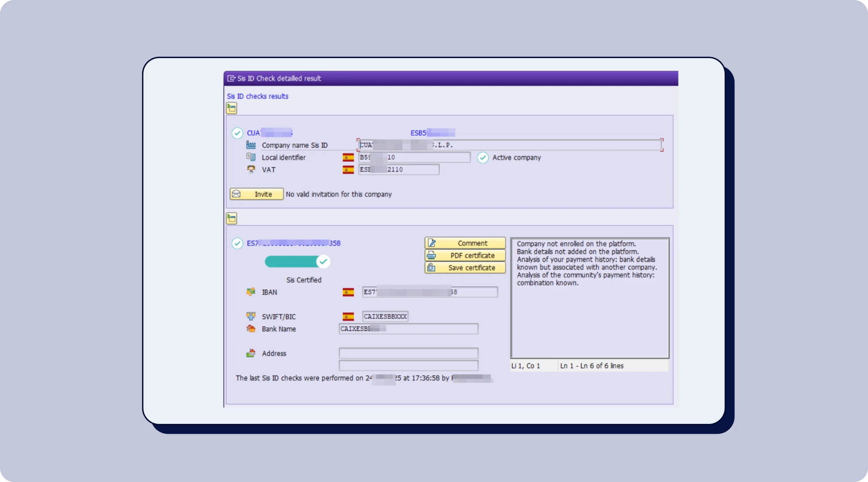Viewport: 868px width, 482px height.
Task: Click the pencil icon on the Comment button
Action: pyautogui.click(x=432, y=243)
